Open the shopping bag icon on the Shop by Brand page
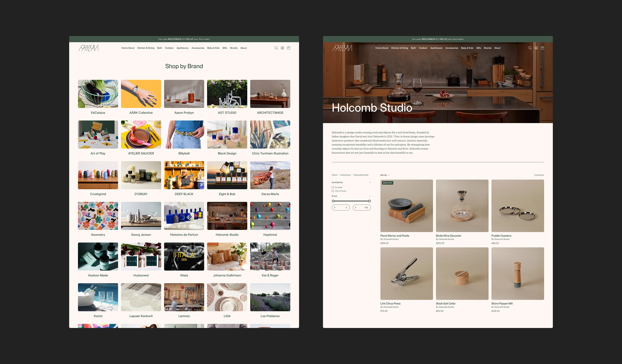Viewport: 622px width, 364px height. point(289,48)
